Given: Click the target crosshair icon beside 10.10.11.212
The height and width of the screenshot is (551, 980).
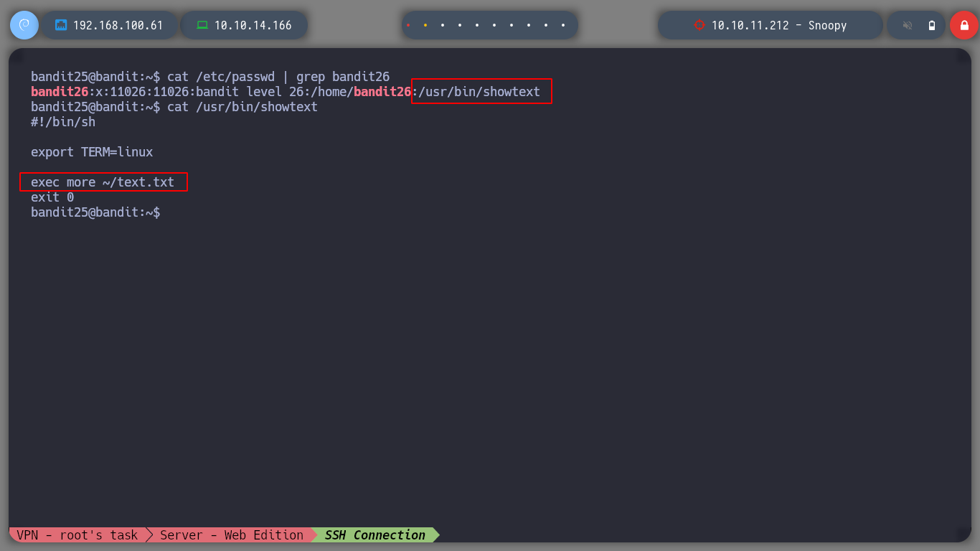Looking at the screenshot, I should 699,25.
